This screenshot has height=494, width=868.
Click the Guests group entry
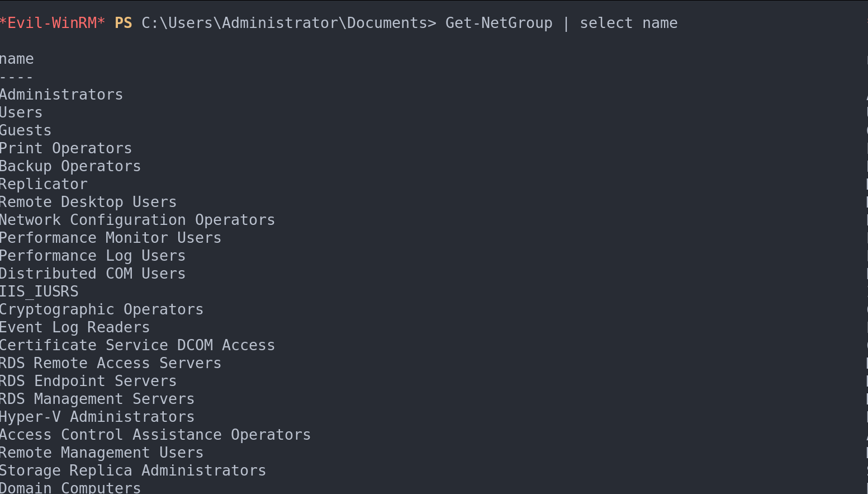point(26,130)
